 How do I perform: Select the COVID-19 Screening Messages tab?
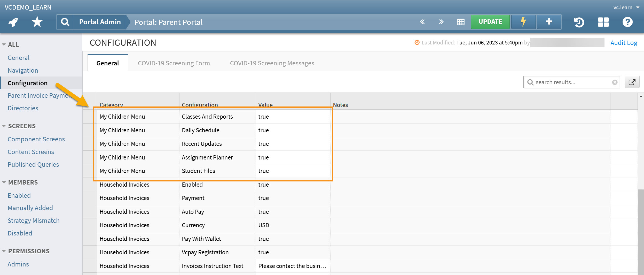(272, 63)
